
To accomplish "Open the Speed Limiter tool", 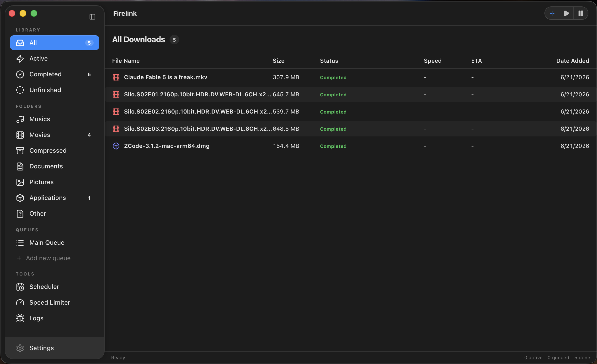I will [x=54, y=302].
